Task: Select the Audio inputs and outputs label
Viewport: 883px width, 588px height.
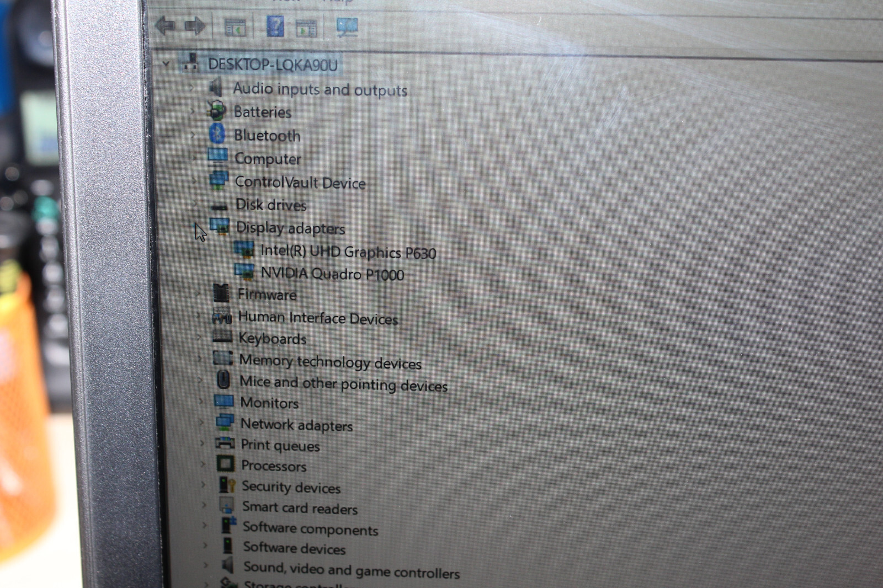Action: pos(320,89)
